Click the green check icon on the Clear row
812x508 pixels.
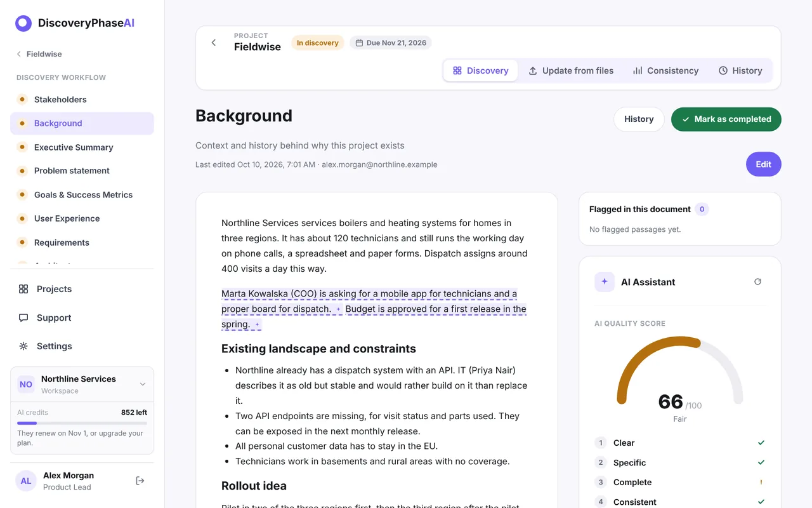[761, 443]
